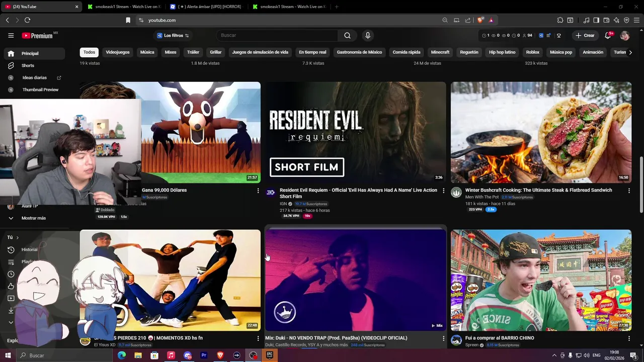Select the Todos chip
Viewport: 644px width, 362px height.
pos(89,52)
